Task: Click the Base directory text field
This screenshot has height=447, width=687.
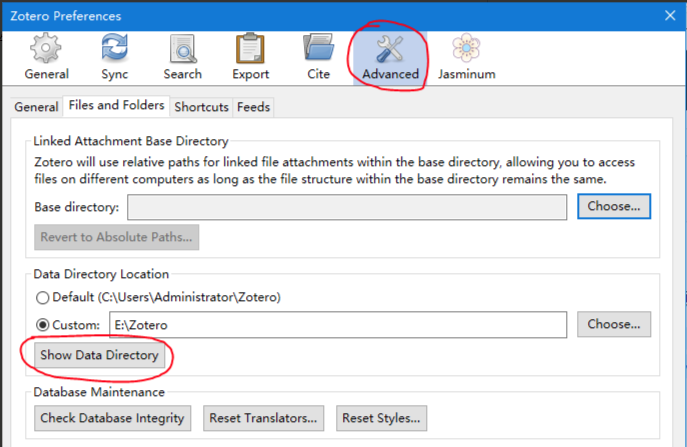Action: tap(347, 207)
